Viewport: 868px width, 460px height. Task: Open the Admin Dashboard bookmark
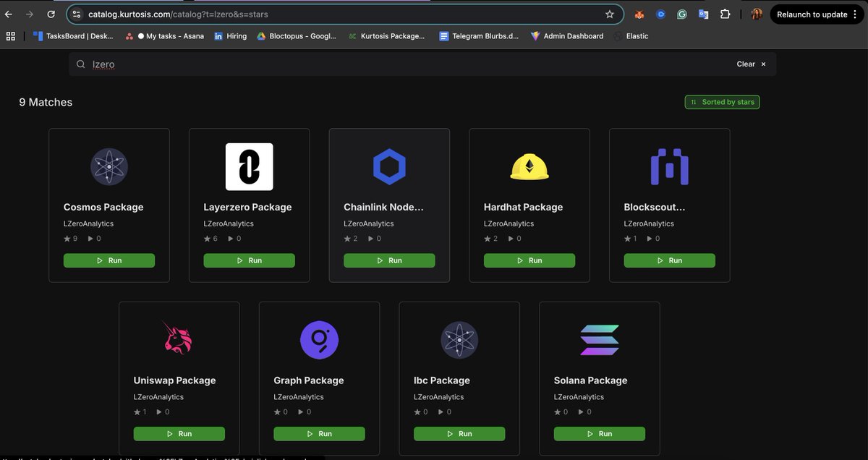click(567, 36)
